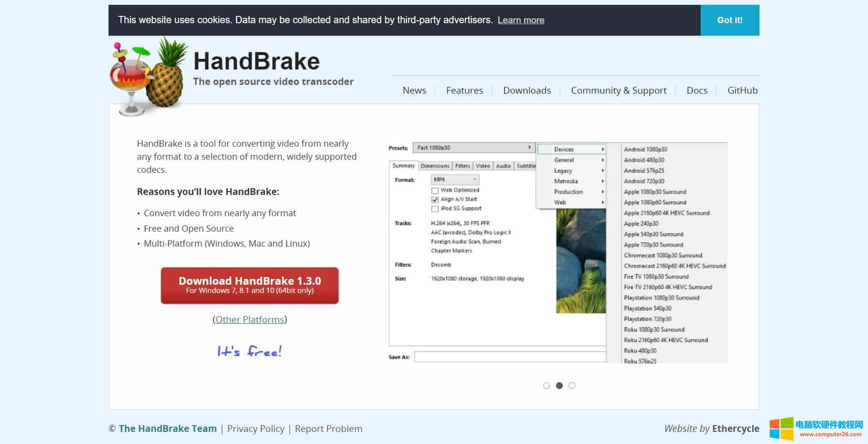Open Community & Support section

pos(619,90)
